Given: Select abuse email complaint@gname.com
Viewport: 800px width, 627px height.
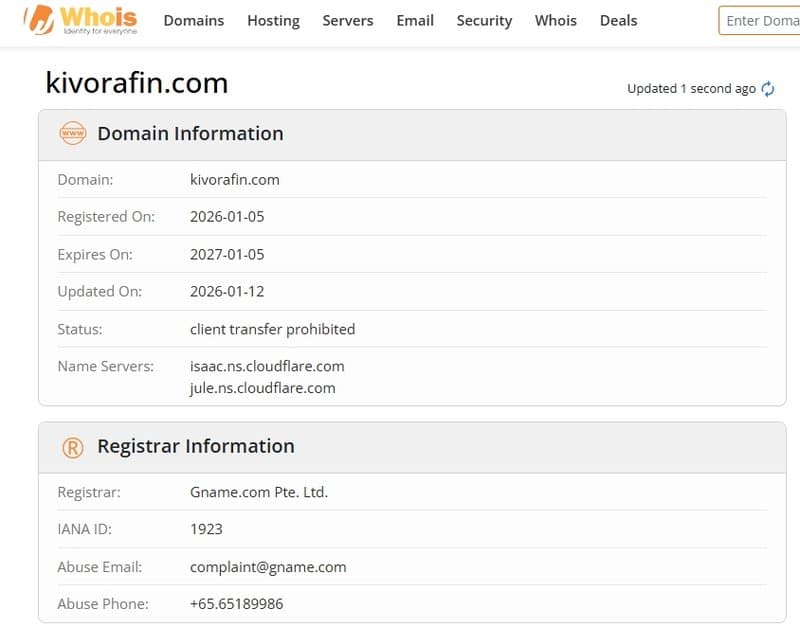Looking at the screenshot, I should 268,567.
